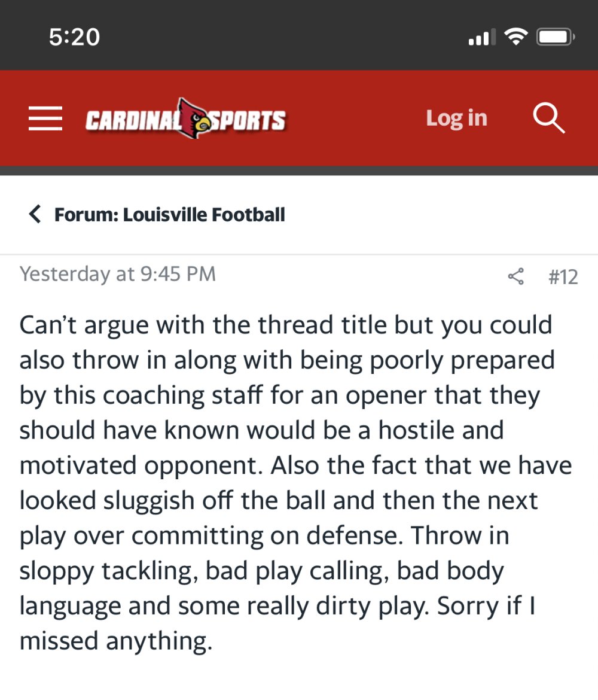Tap the battery indicator icon
The width and height of the screenshot is (598, 700).
click(556, 38)
